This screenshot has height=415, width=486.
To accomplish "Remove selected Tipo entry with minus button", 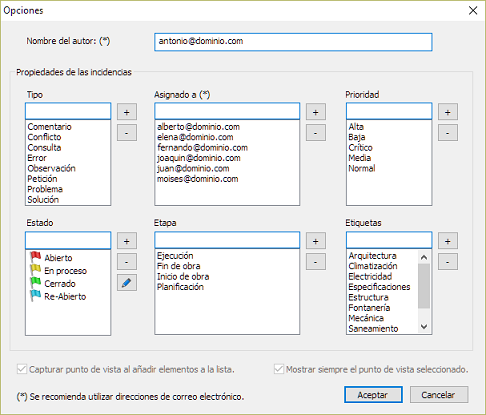I will pyautogui.click(x=127, y=133).
